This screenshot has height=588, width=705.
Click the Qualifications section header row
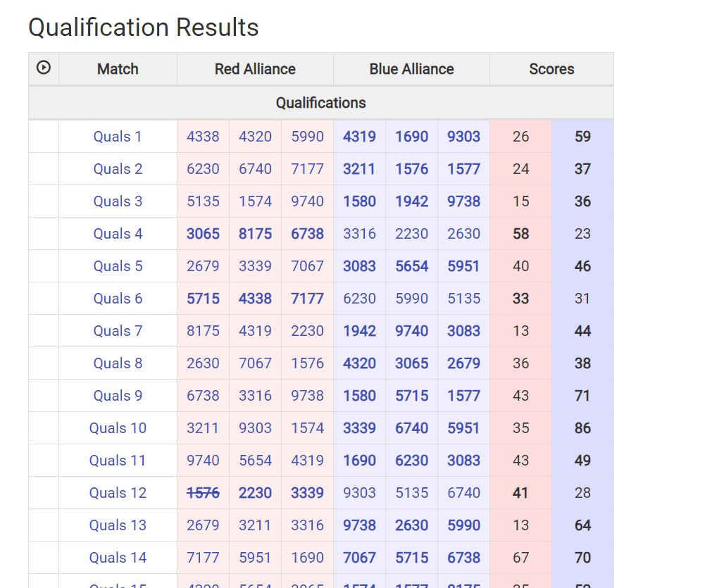[x=321, y=103]
